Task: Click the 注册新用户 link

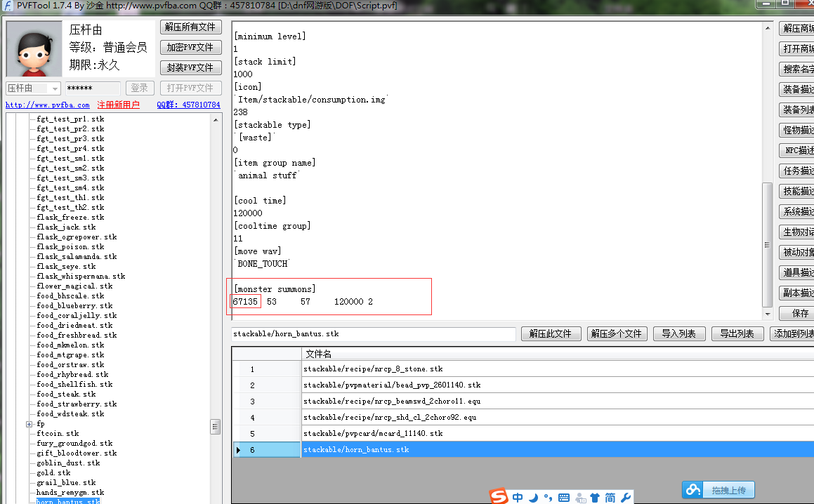Action: pos(118,105)
